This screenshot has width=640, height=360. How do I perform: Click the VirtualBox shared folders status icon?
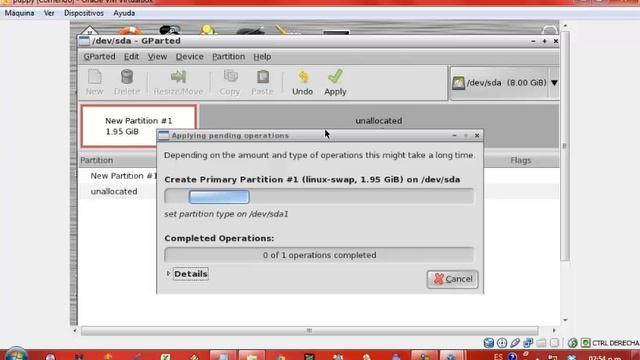point(541,343)
